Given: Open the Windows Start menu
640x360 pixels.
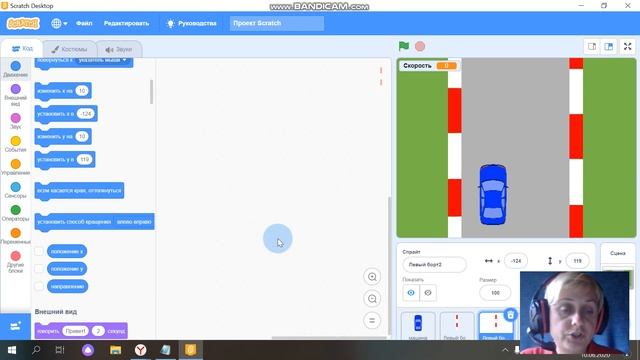Looking at the screenshot, I should click(x=12, y=350).
